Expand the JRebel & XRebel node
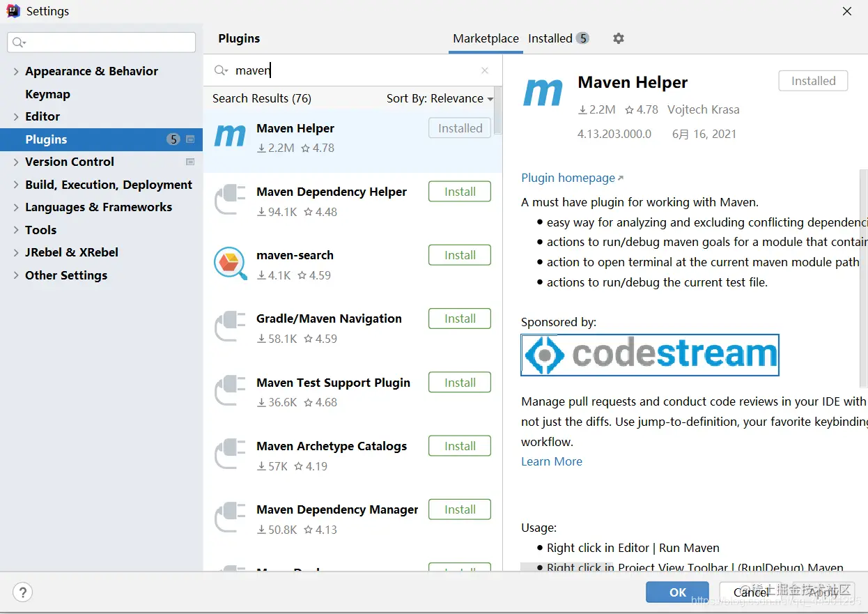 [x=16, y=252]
